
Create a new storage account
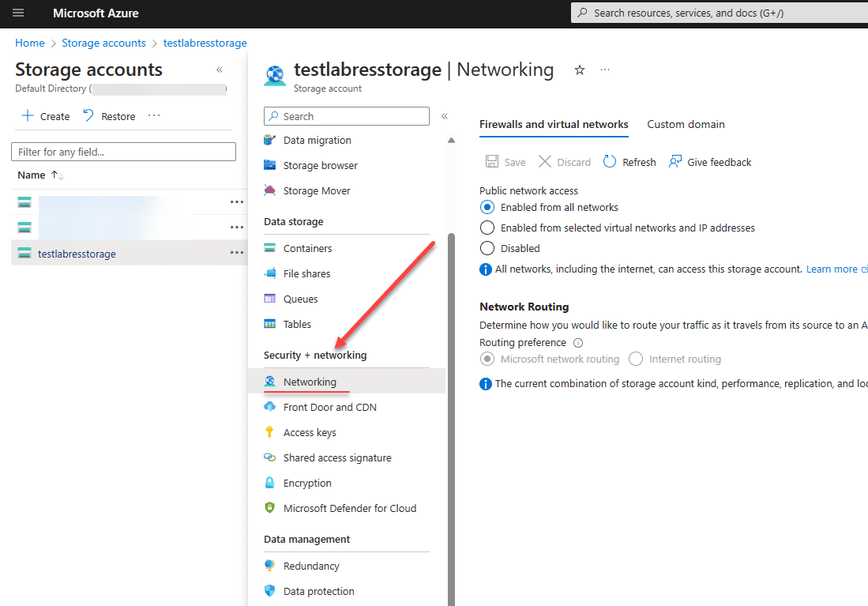tap(45, 116)
